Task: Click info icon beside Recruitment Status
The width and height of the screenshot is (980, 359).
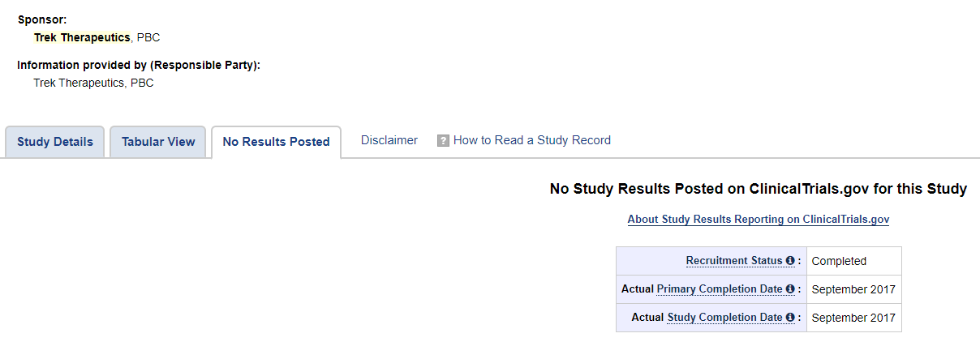Action: click(x=789, y=261)
